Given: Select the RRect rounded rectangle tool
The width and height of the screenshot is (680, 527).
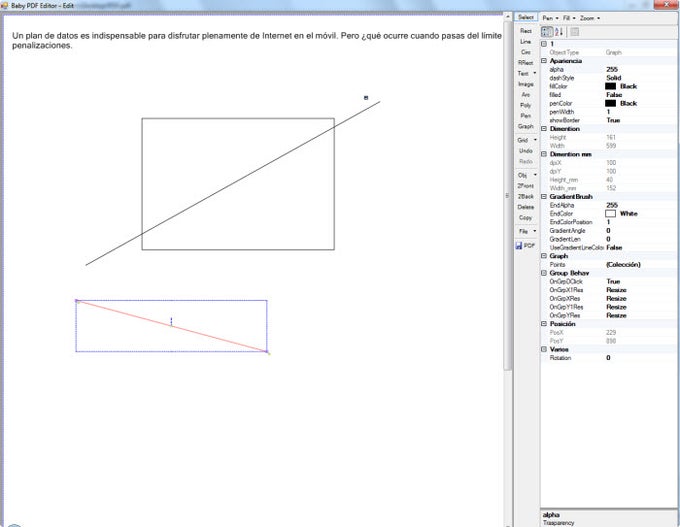Looking at the screenshot, I should coord(526,63).
